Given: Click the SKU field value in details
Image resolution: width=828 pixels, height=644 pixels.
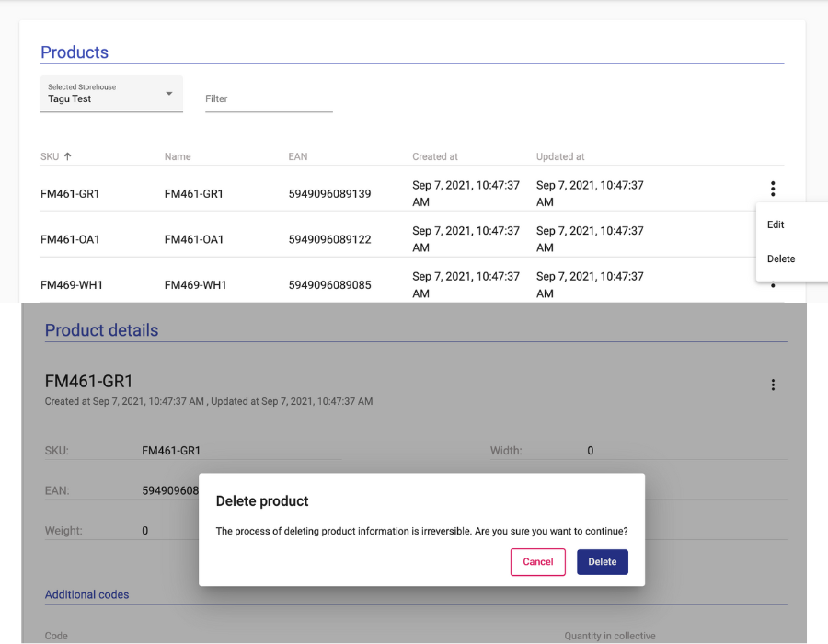Looking at the screenshot, I should point(171,451).
